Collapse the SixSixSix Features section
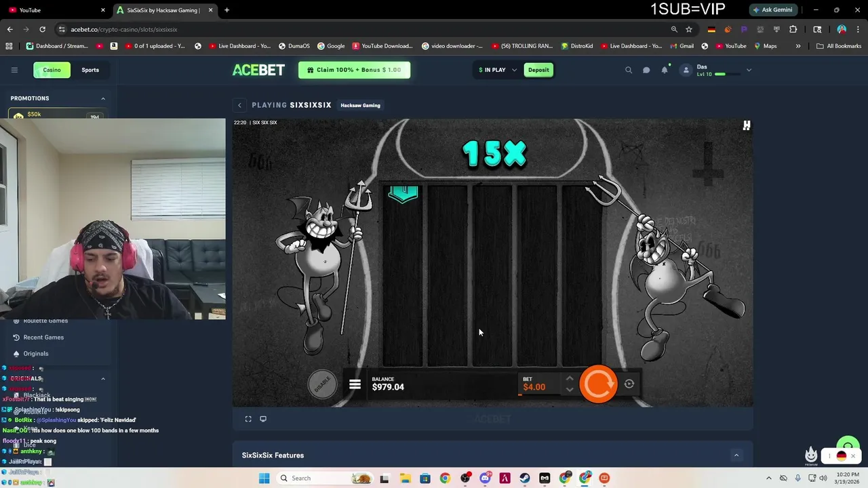This screenshot has height=488, width=868. [736, 455]
